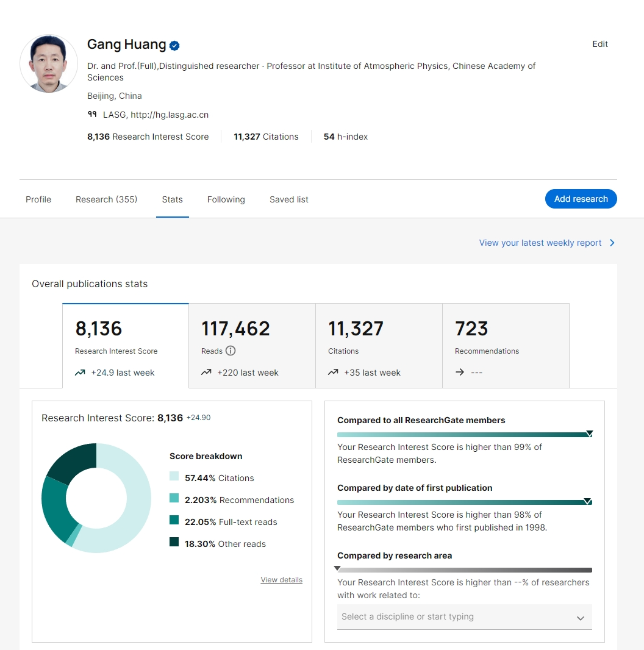Click the date of first publication comparison bar
The height and width of the screenshot is (650, 644).
(465, 502)
